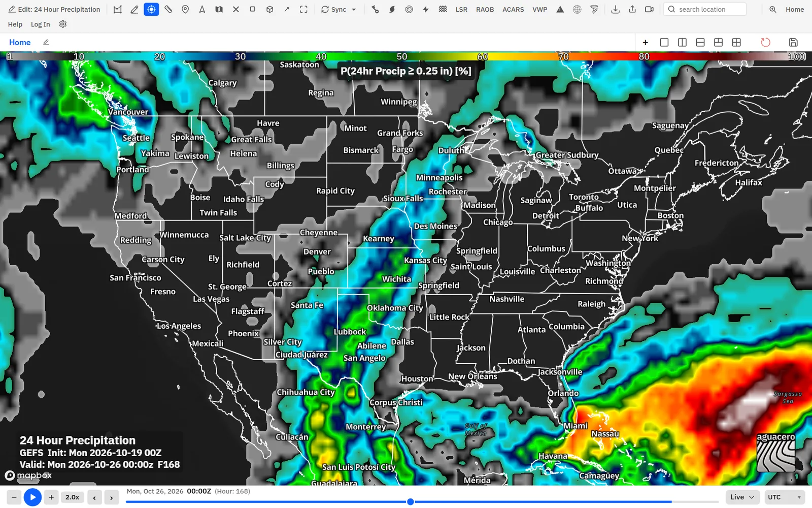Select the square shape tool
The width and height of the screenshot is (812, 508).
[253, 9]
